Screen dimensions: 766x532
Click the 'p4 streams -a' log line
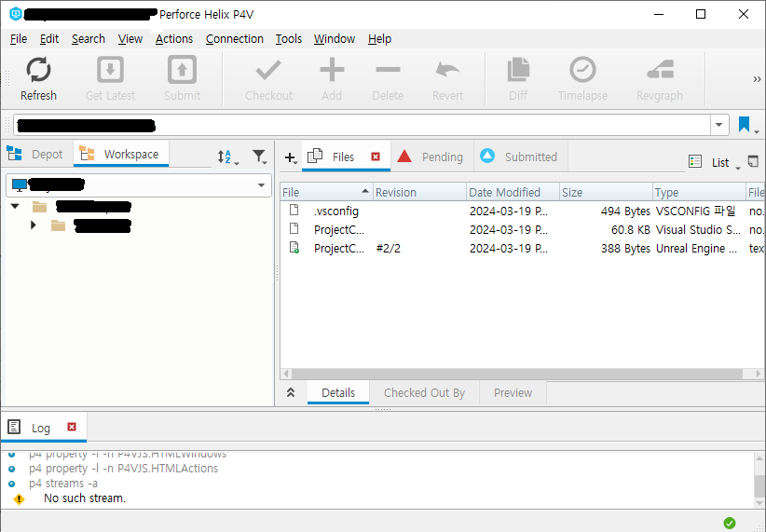point(63,484)
